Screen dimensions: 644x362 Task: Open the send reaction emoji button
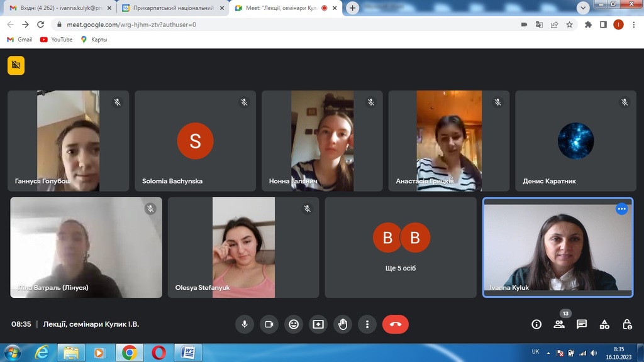pos(293,324)
